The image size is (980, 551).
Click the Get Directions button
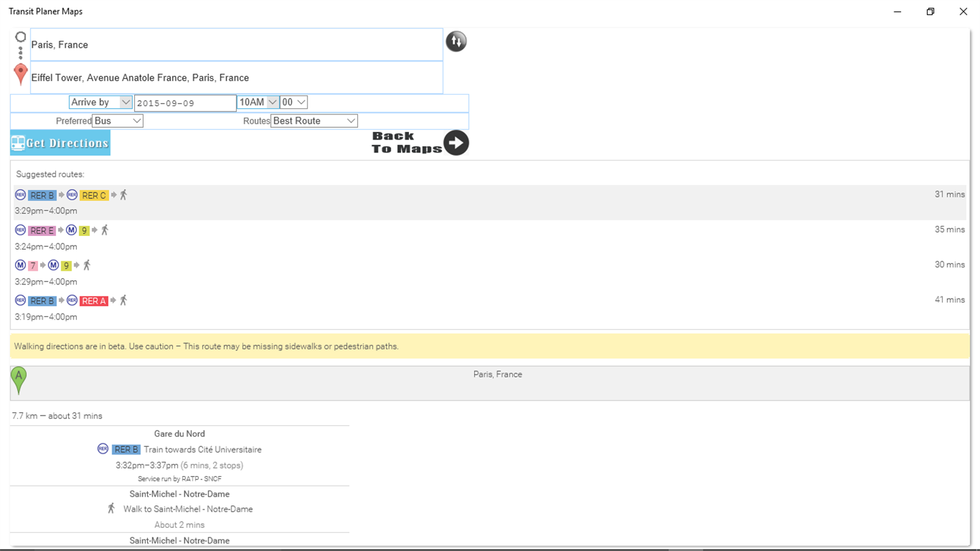[x=61, y=143]
